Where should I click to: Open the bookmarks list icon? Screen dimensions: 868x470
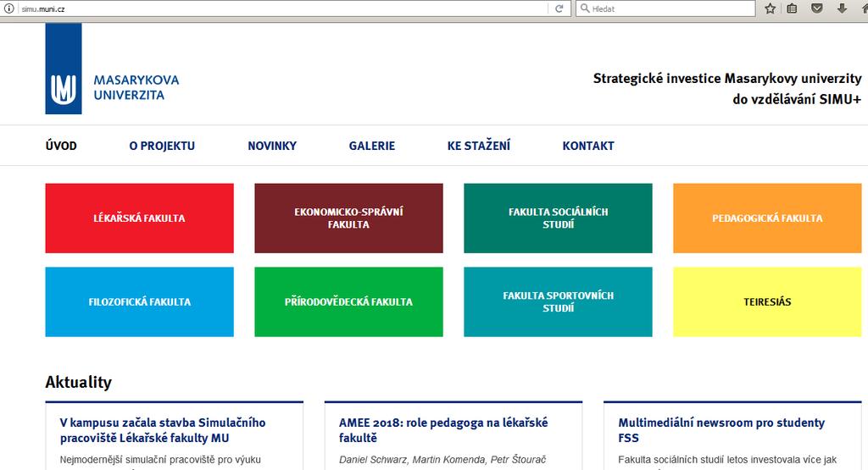793,8
